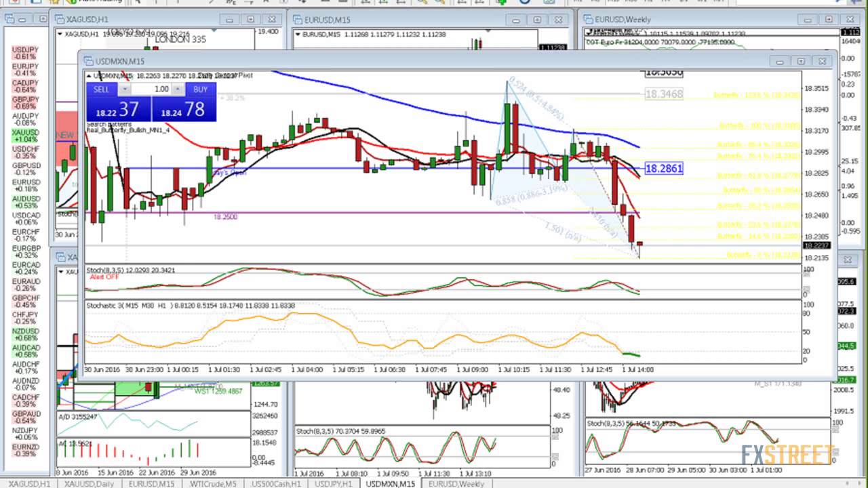Click the USDCHF -0.35% pair
This screenshot has width=868, height=488.
coord(26,152)
